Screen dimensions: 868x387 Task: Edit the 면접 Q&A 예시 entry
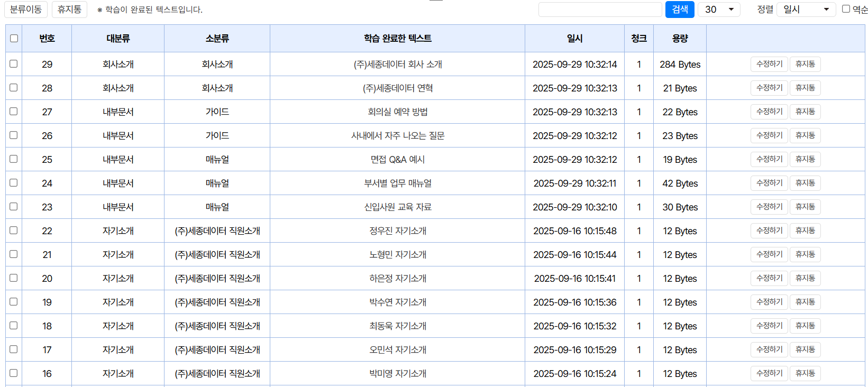click(x=769, y=159)
